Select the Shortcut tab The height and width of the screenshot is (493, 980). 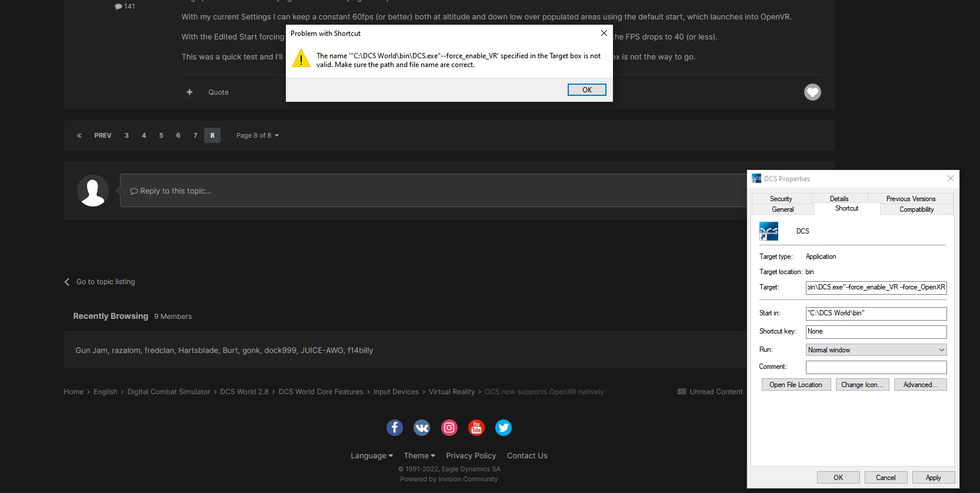(x=846, y=208)
